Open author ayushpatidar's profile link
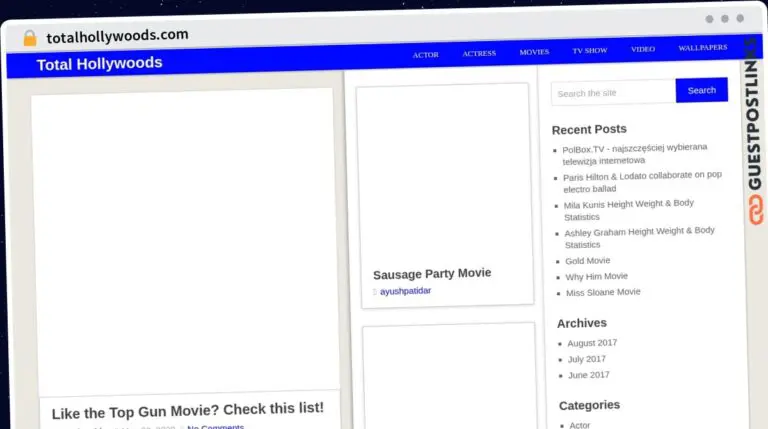The image size is (768, 429). click(406, 291)
